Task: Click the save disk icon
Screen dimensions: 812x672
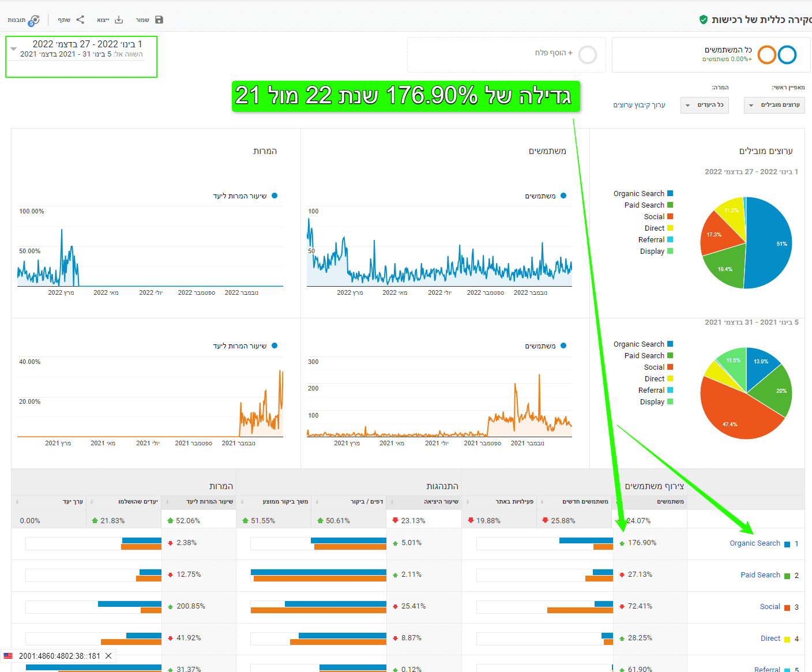Action: tap(159, 20)
